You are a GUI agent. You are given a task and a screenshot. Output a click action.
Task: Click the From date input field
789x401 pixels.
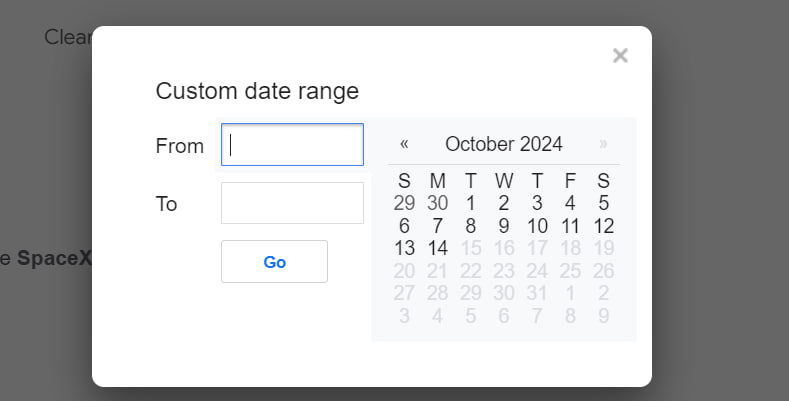pos(292,145)
